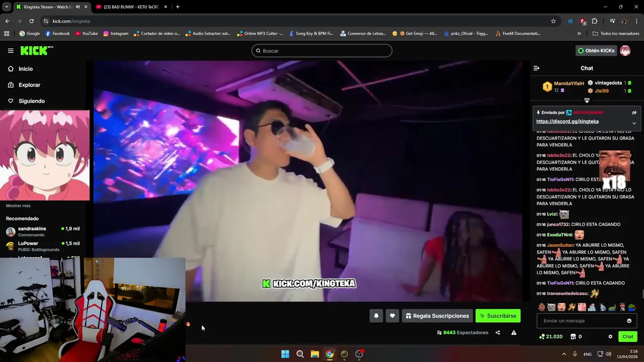Reload the page
This screenshot has width=644, height=362.
[x=31, y=21]
